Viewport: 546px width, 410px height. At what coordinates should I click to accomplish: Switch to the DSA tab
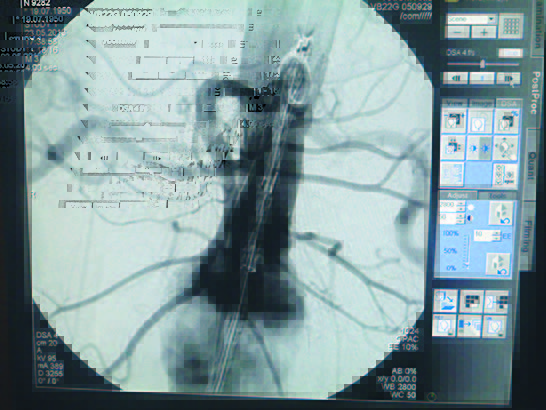click(509, 103)
